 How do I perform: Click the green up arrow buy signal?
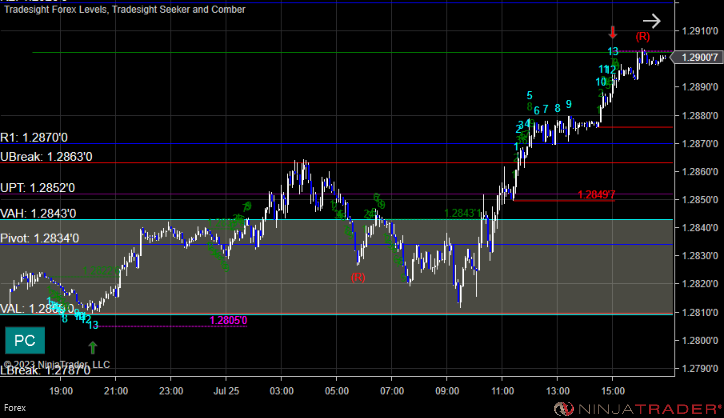tap(92, 347)
